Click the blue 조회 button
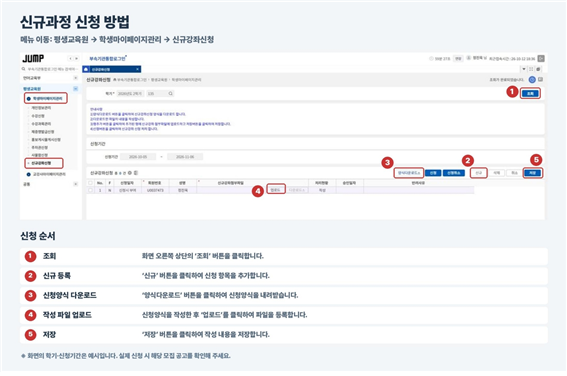Image resolution: width=567 pixels, height=376 pixels. tap(530, 94)
